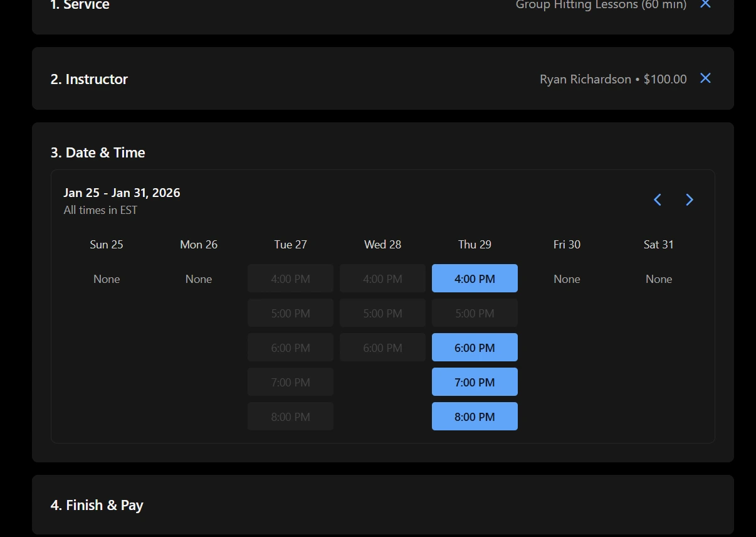Click the greyed-out 5:00 PM Wednesday slot
756x537 pixels.
point(382,312)
